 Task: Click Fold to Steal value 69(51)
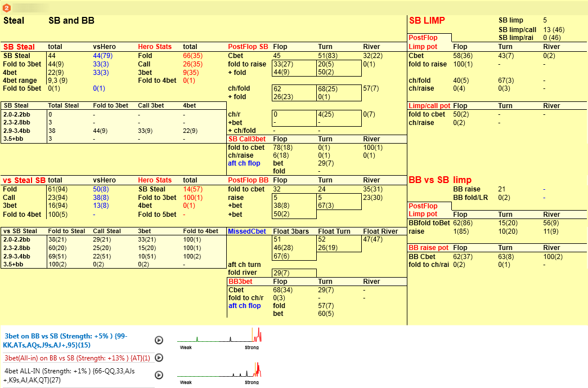click(x=57, y=256)
